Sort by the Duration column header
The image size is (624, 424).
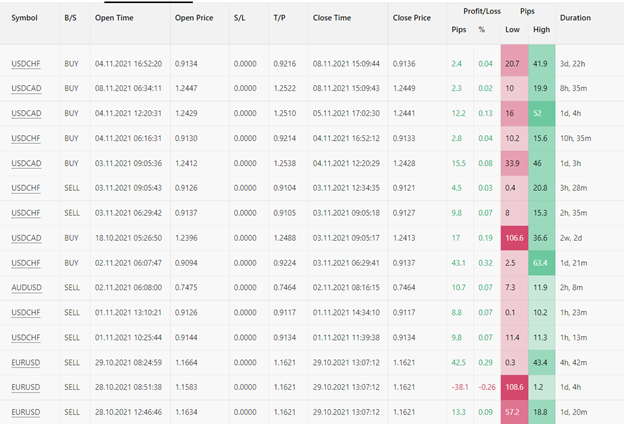click(575, 18)
